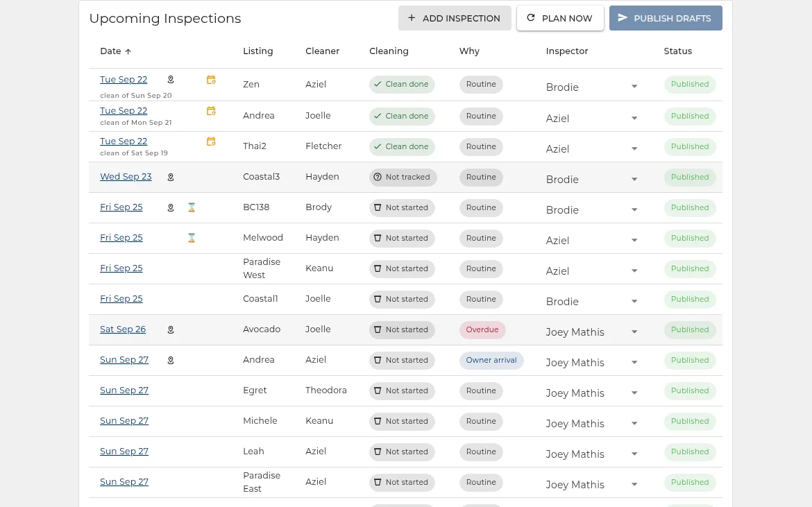Open the inspector dropdown for Melwood
The image size is (812, 507).
click(634, 240)
